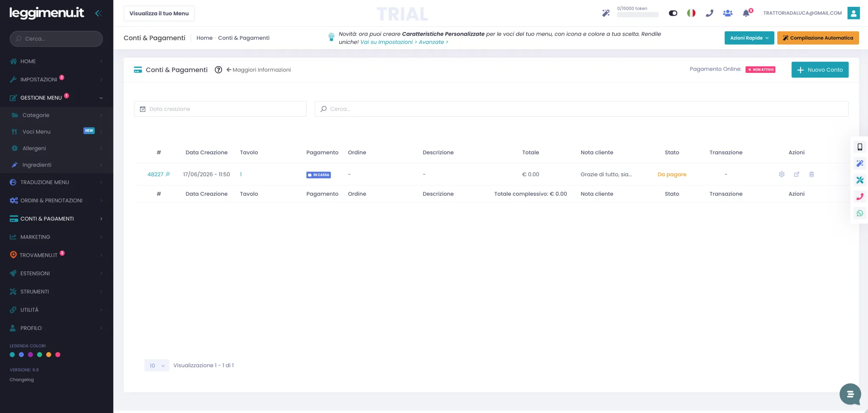Focus the Data creazione date field
The image size is (868, 413).
[x=220, y=109]
